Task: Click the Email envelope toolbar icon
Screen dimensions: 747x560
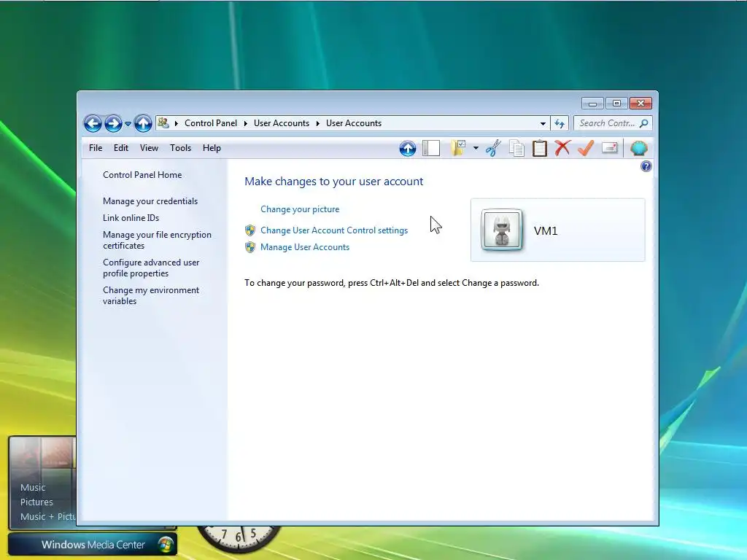Action: [610, 148]
